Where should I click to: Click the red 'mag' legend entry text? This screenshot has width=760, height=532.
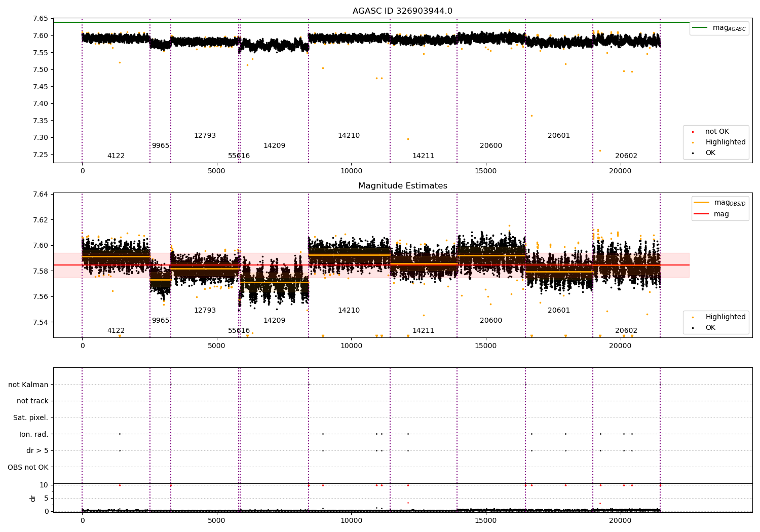point(721,214)
